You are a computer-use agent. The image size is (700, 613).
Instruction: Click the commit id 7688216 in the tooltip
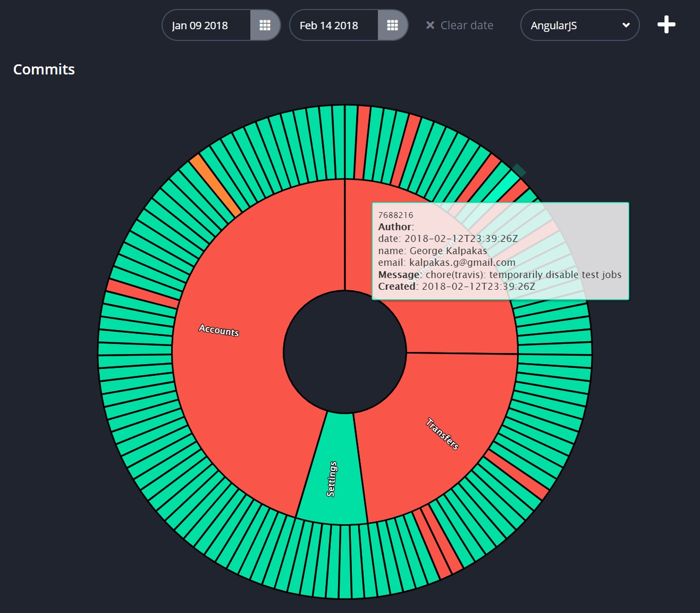(x=395, y=215)
